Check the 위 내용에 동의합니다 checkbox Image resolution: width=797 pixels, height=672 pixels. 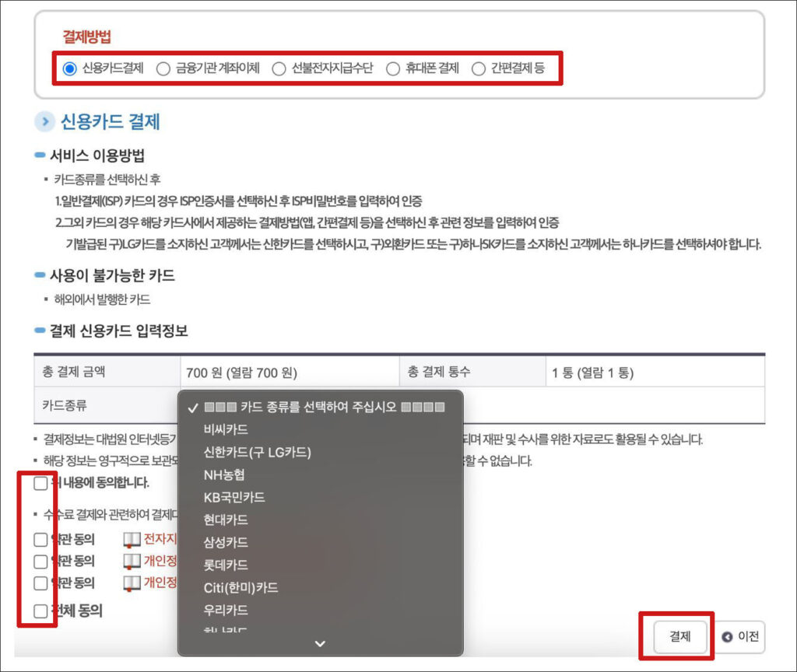pos(40,484)
